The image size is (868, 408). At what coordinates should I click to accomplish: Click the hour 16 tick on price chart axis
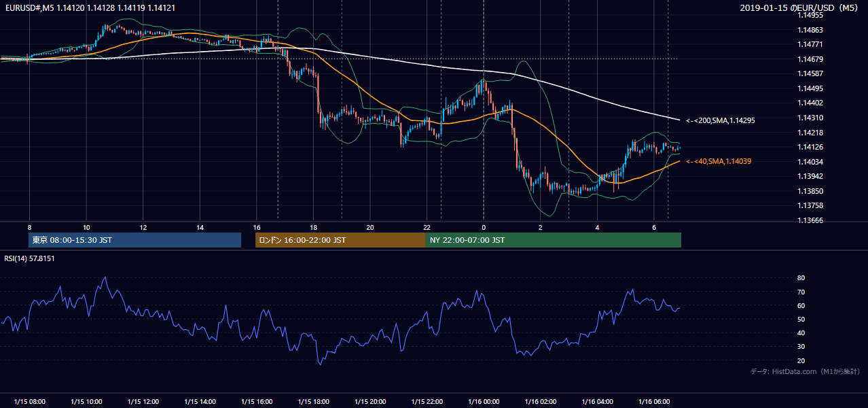tap(257, 227)
